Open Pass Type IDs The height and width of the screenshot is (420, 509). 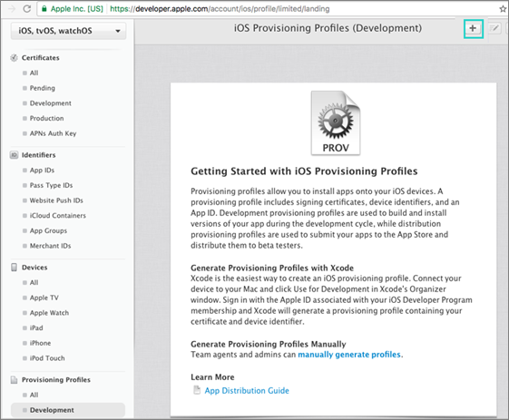(x=52, y=185)
